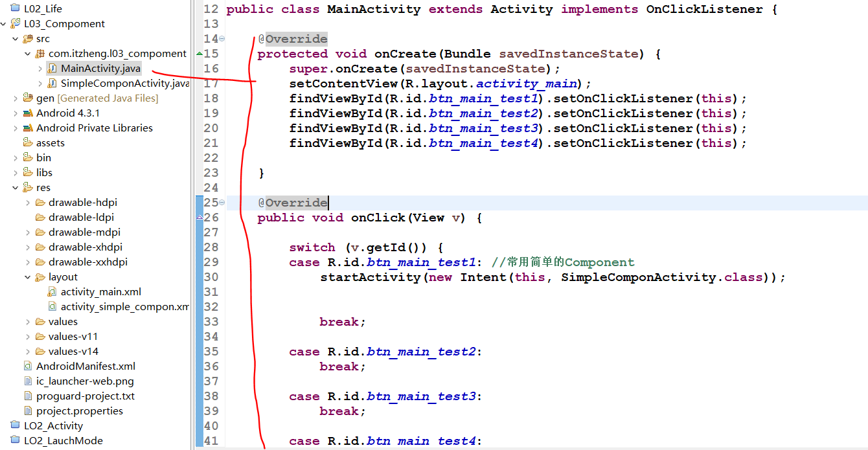Screen dimensions: 868x450
Task: Click the LO2_Activity project icon
Action: point(16,425)
